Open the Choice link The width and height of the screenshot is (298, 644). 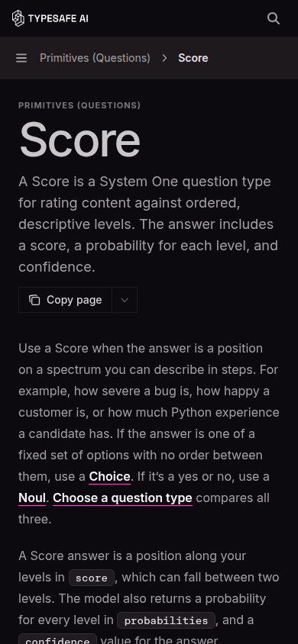pyautogui.click(x=110, y=476)
